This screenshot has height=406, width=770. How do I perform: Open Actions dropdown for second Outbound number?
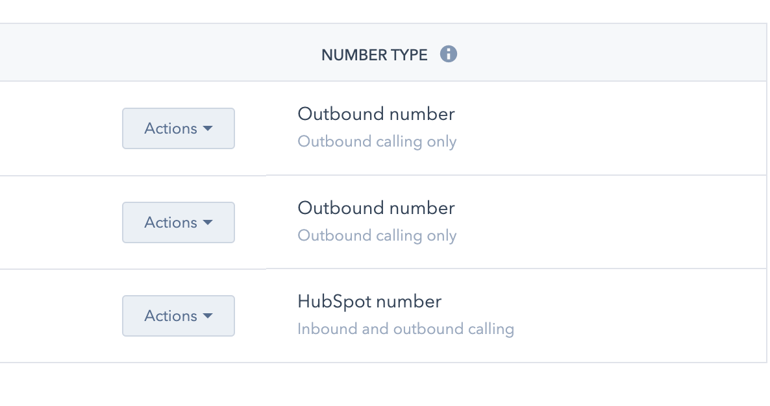pos(178,222)
